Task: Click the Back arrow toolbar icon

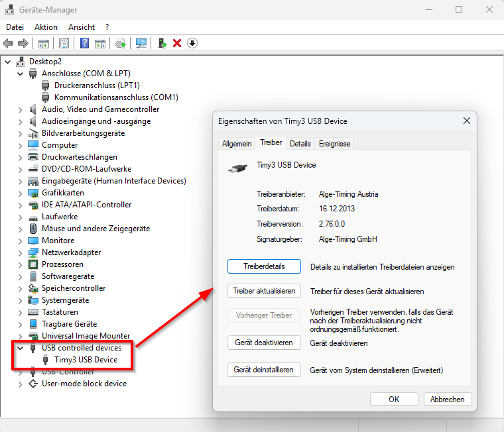Action: pyautogui.click(x=8, y=43)
